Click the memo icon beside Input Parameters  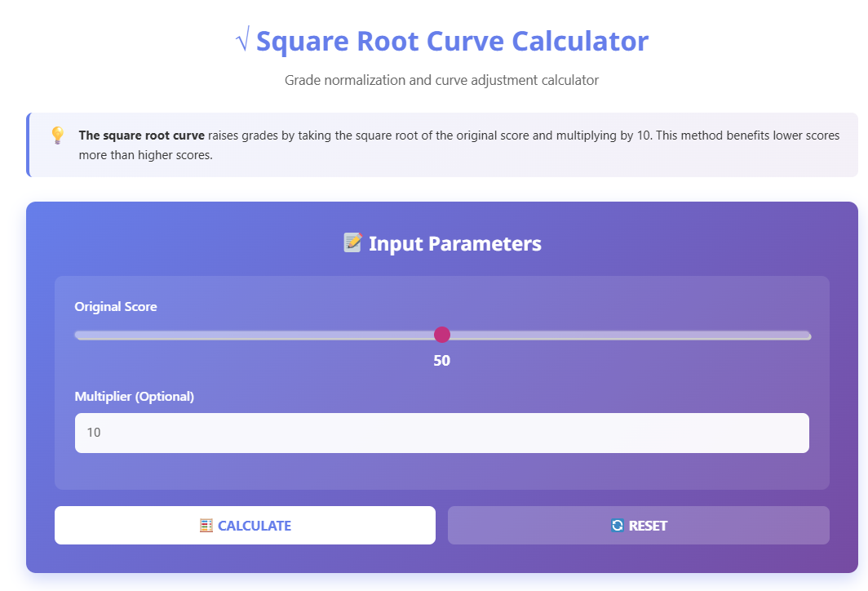(x=353, y=242)
